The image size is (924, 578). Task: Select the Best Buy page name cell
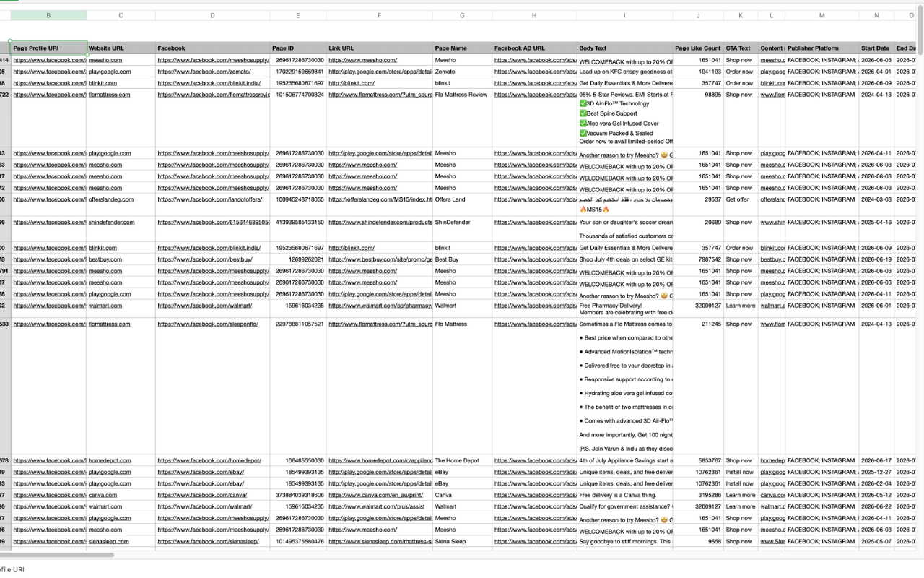(462, 259)
